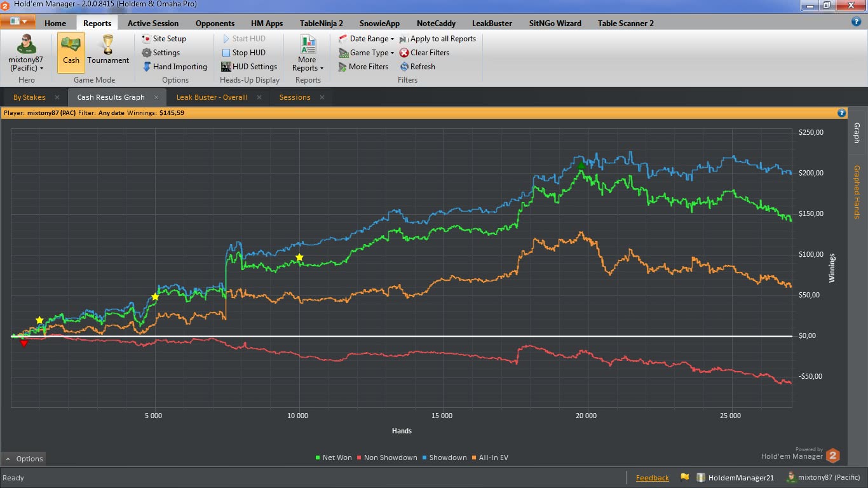Click the red down-triangle marker on the graph
Image resolution: width=868 pixels, height=488 pixels.
tap(24, 344)
